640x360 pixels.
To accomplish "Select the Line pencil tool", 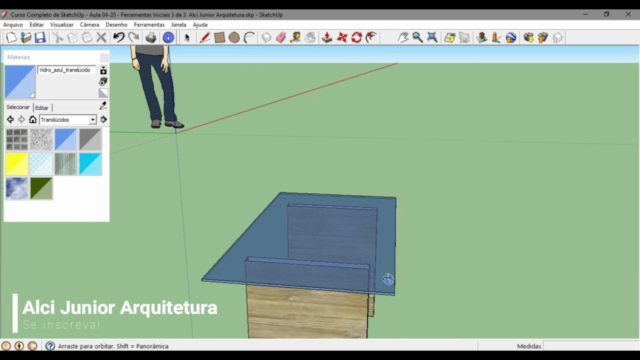I will click(x=204, y=38).
